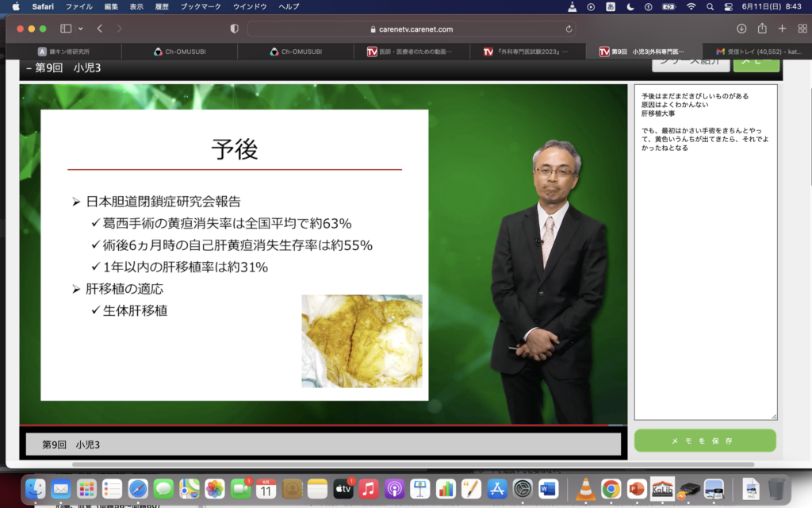Open a new Safari tab
Image resolution: width=812 pixels, height=508 pixels.
pyautogui.click(x=782, y=29)
